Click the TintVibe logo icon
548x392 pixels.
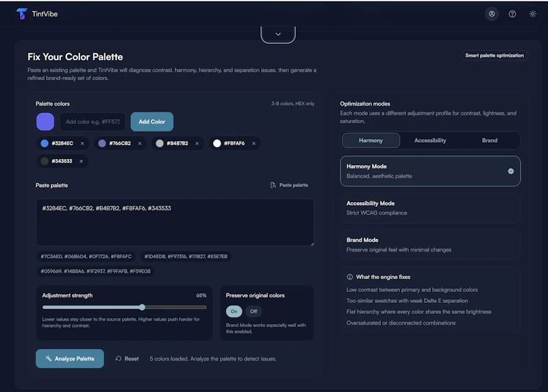click(x=22, y=14)
